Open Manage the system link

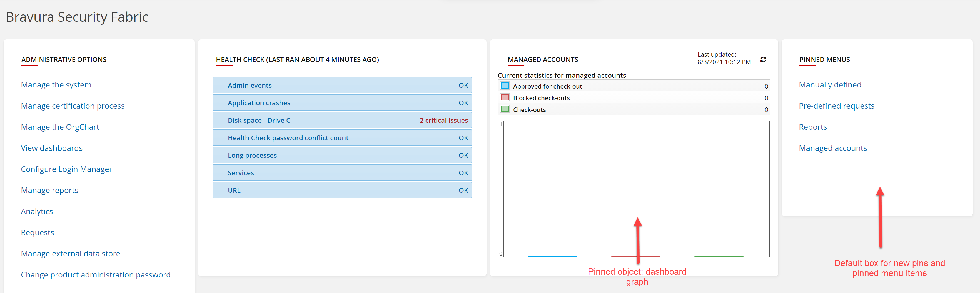[x=56, y=85]
